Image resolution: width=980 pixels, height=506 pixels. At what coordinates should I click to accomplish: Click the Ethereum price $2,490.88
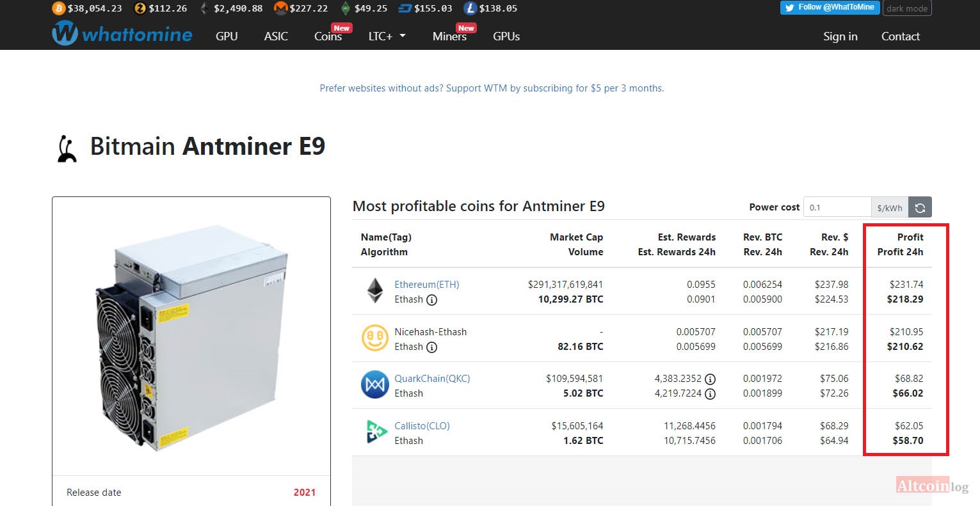pyautogui.click(x=238, y=8)
